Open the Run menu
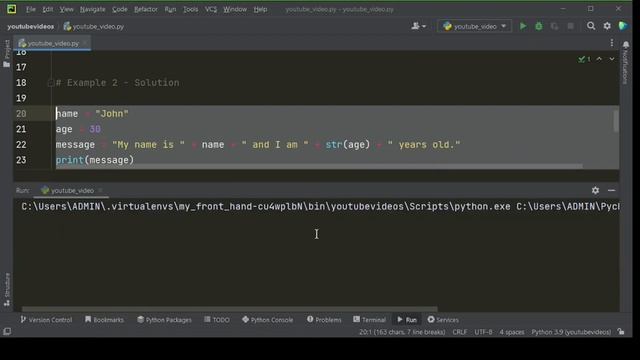 pos(170,9)
